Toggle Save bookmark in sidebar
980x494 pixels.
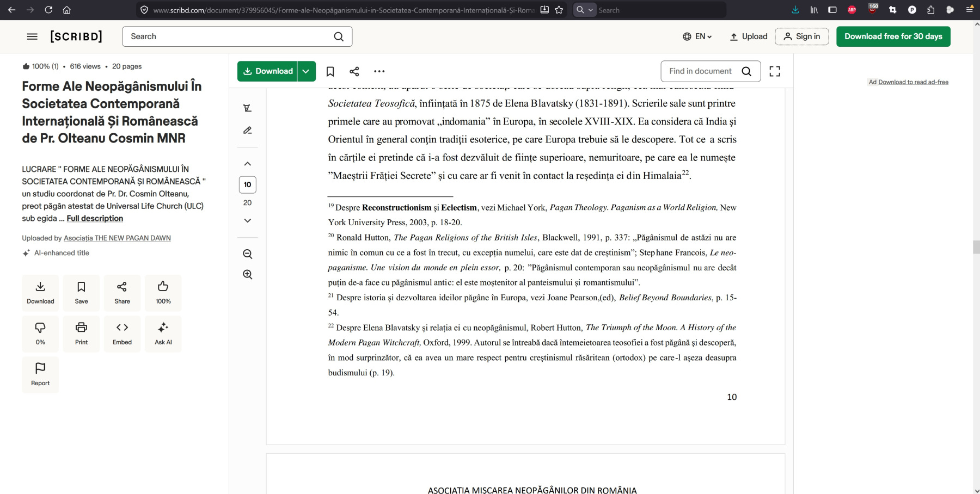click(x=81, y=293)
